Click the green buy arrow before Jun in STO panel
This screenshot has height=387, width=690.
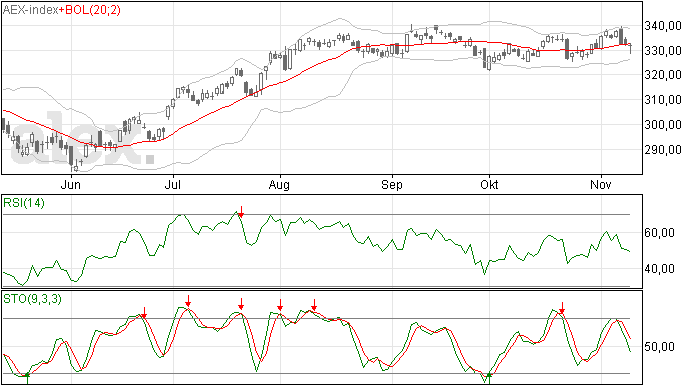pyautogui.click(x=27, y=378)
